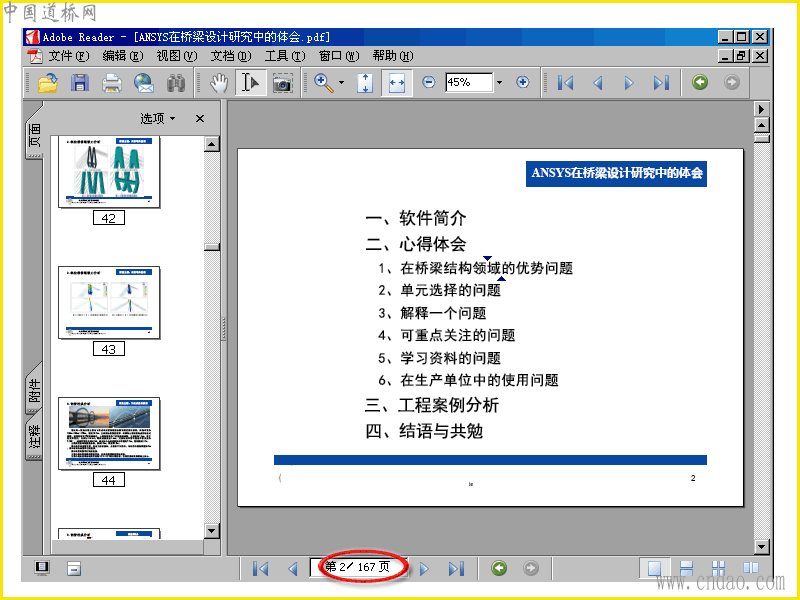The width and height of the screenshot is (800, 600).
Task: Open the 视图(V) menu
Action: point(177,56)
